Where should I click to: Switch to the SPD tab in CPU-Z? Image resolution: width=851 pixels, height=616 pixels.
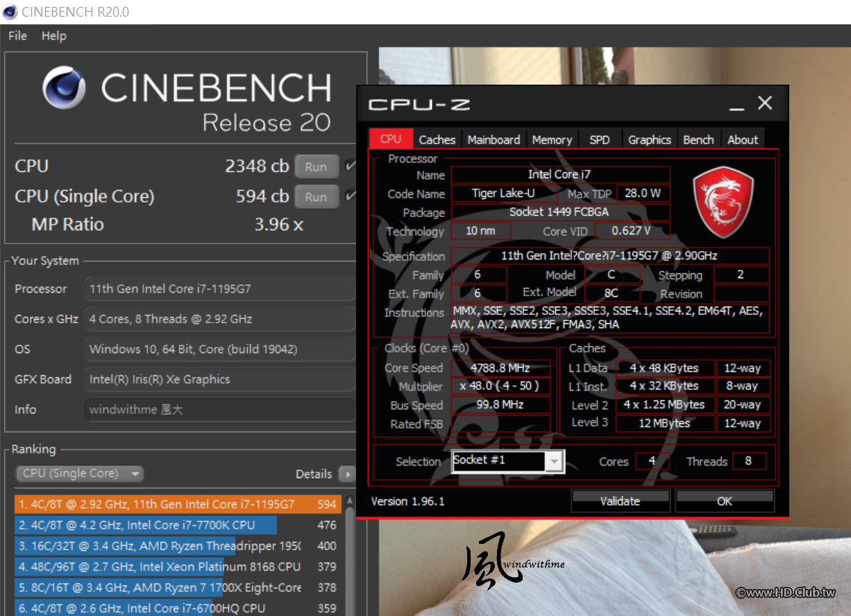600,139
